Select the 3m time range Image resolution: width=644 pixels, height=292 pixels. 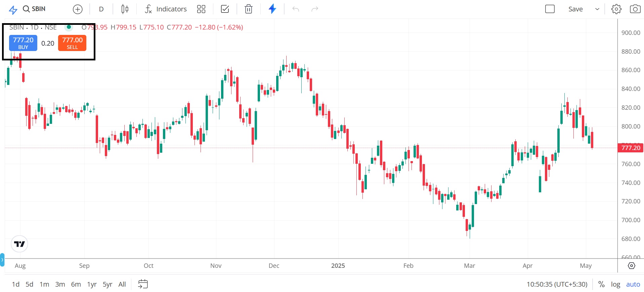(60, 284)
